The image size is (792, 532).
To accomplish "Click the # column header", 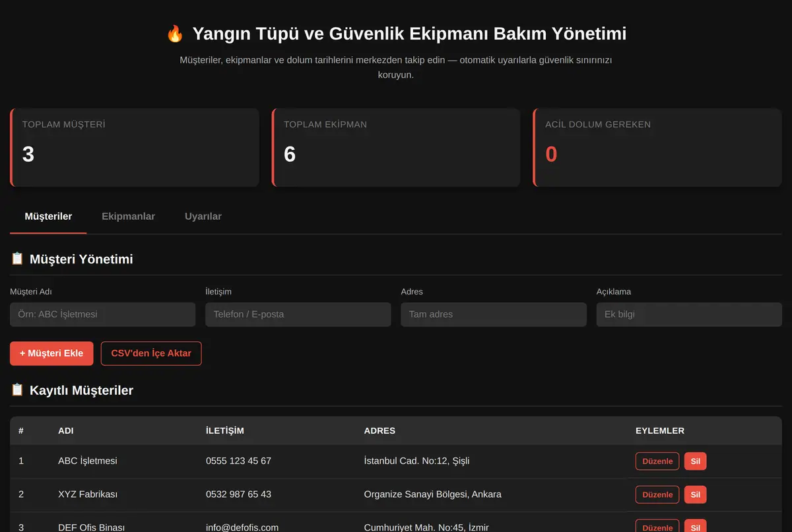I will point(21,431).
